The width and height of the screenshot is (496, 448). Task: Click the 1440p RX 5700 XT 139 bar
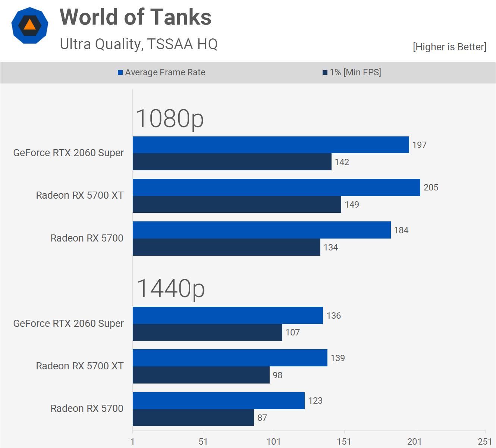pos(230,358)
